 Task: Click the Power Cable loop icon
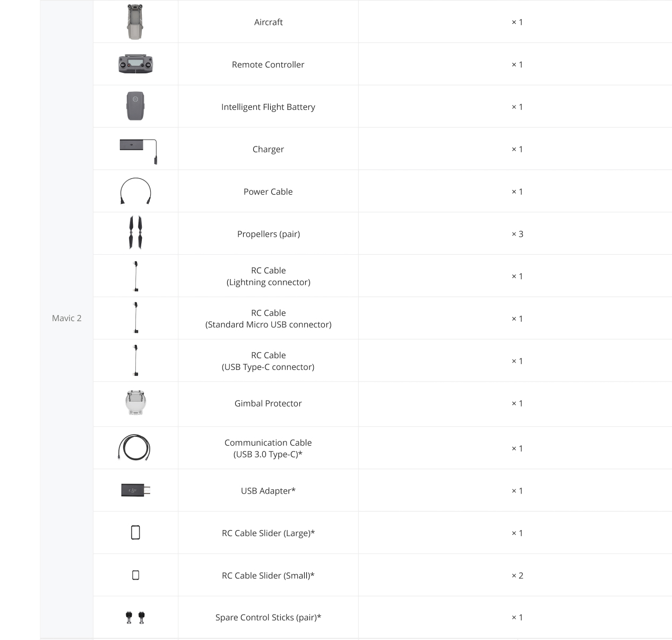pyautogui.click(x=135, y=191)
